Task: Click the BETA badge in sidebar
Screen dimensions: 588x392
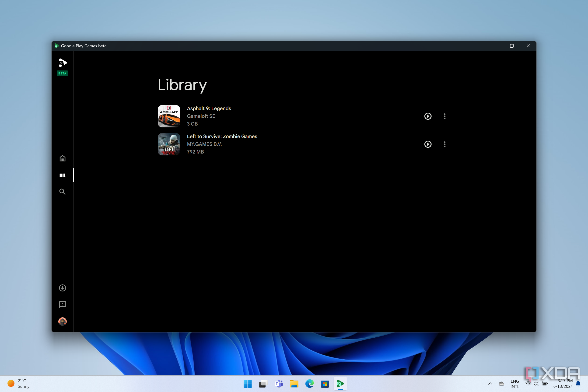Action: [63, 73]
